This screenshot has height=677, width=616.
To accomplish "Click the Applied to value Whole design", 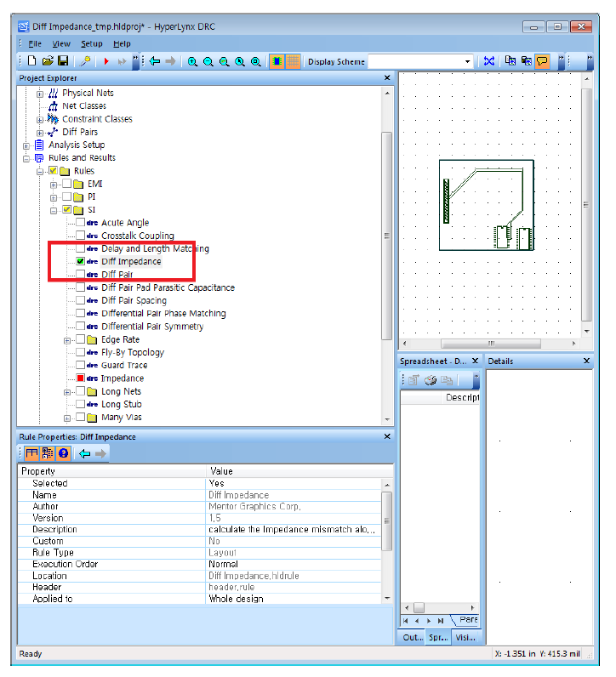I will (x=236, y=599).
